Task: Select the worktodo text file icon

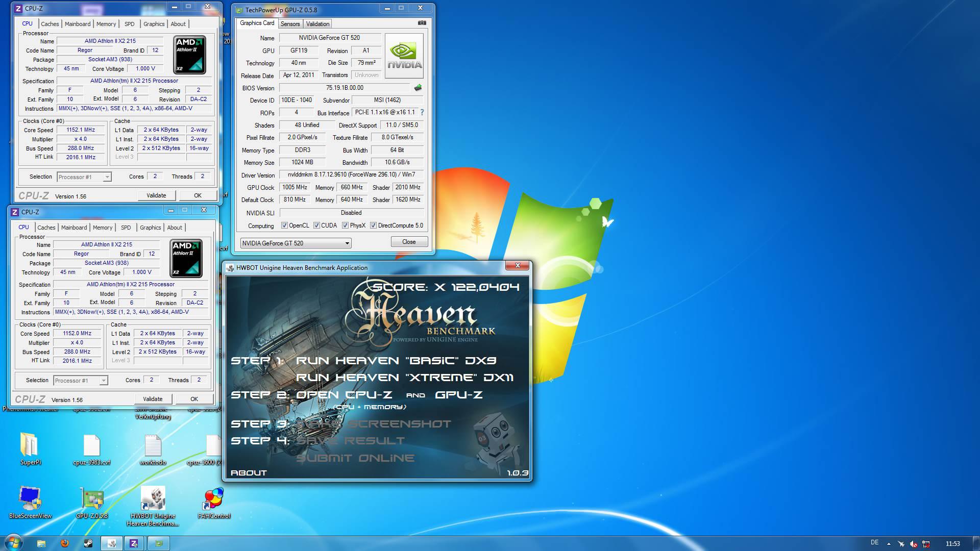Action: click(153, 449)
